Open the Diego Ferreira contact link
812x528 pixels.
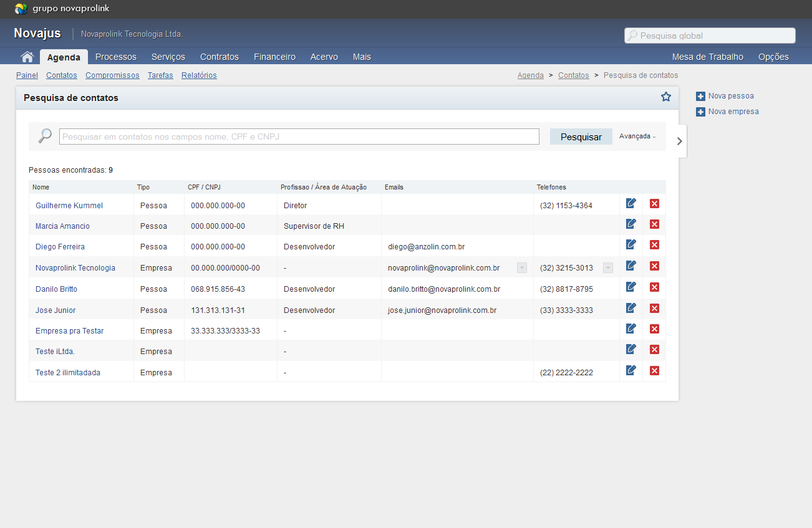pos(60,247)
